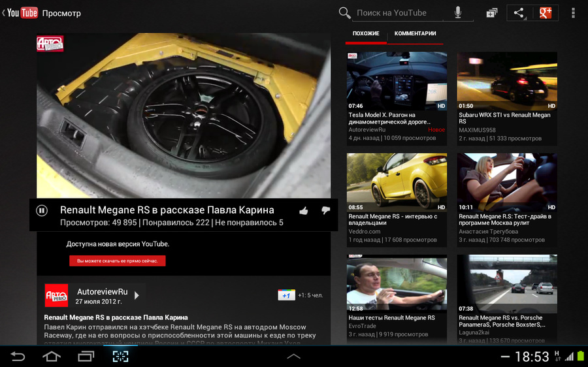Viewport: 588px width, 367px height.
Task: Click the Новое label on Tesla video
Action: pos(436,130)
